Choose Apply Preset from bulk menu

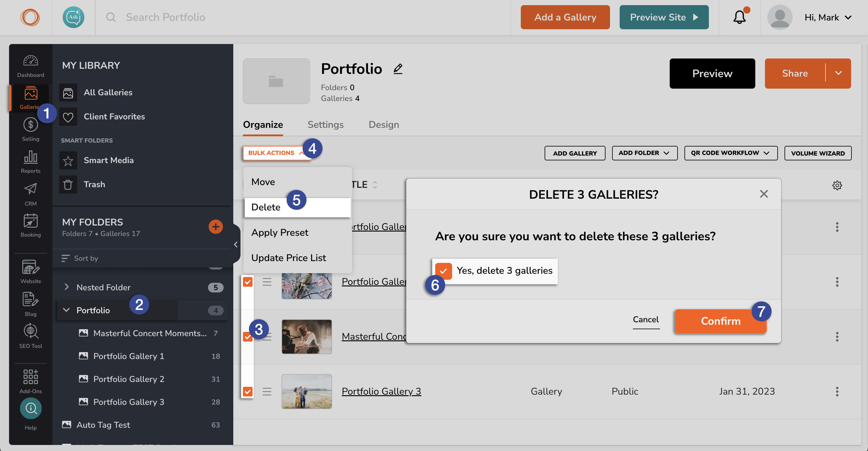click(x=297, y=232)
